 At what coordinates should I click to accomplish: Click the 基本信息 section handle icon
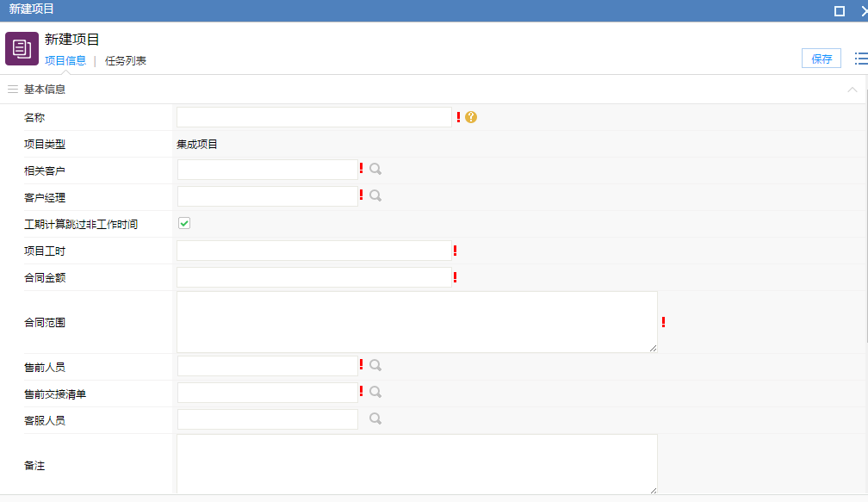13,89
